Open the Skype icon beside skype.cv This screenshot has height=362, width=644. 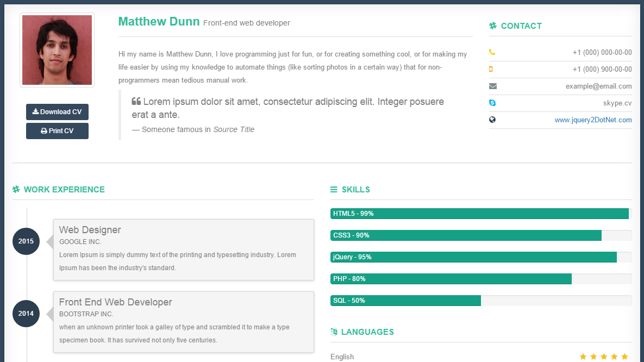[x=493, y=103]
